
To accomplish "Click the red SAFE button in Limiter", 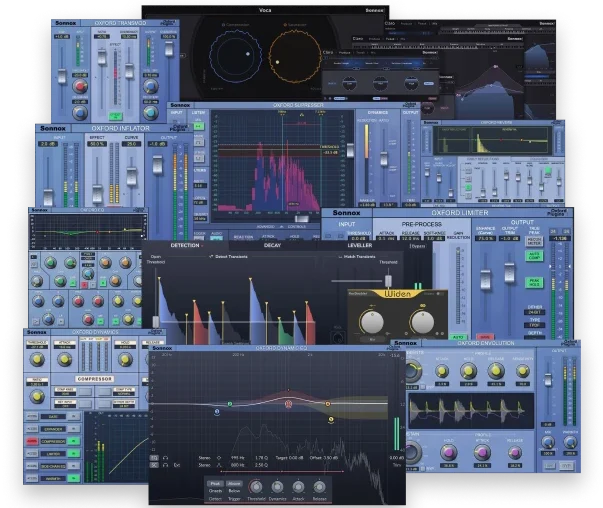I will [485, 337].
